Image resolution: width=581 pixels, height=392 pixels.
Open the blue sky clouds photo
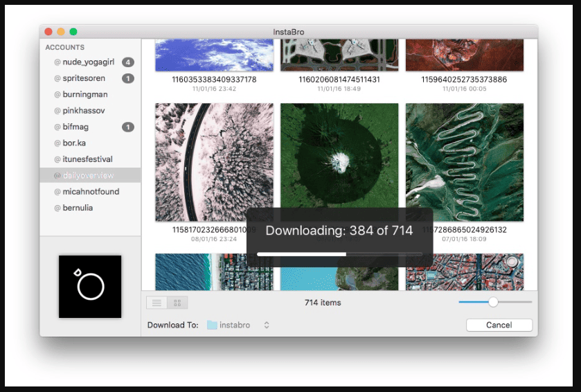click(214, 55)
